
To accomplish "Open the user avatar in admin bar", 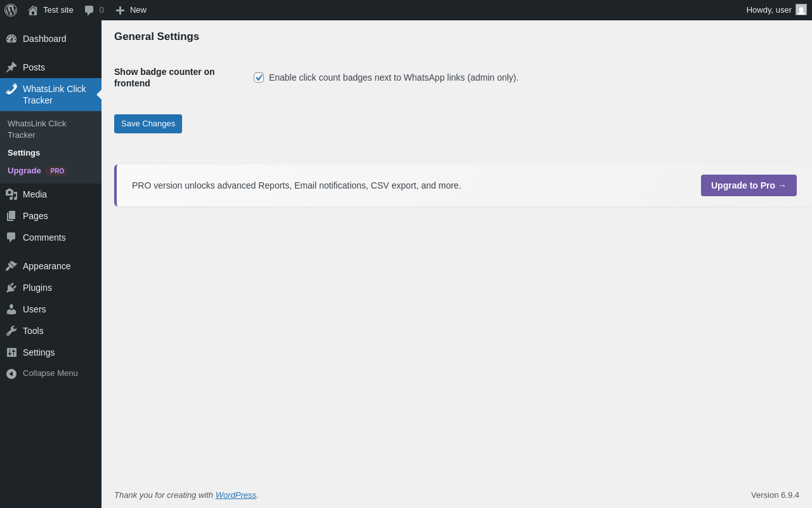I will click(x=801, y=10).
